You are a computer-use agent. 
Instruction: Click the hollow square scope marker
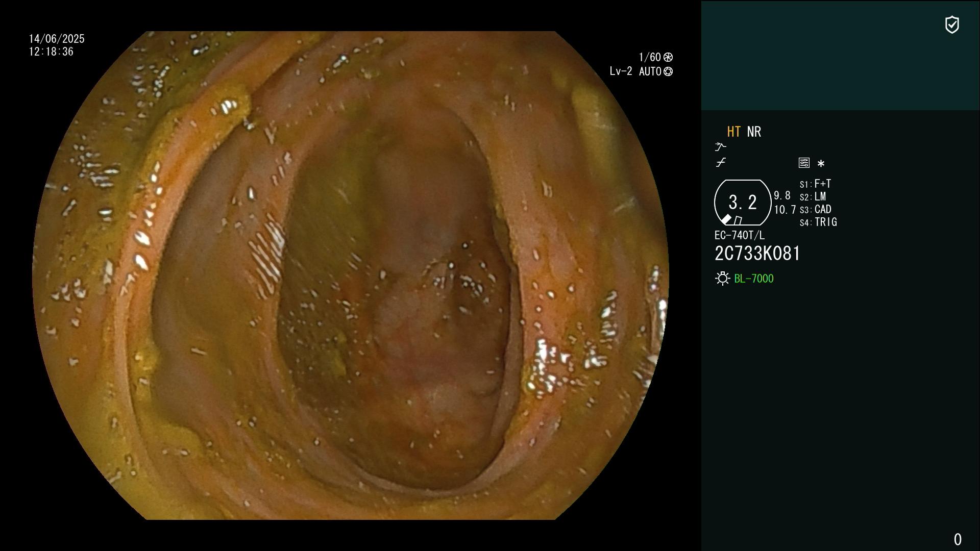click(738, 220)
